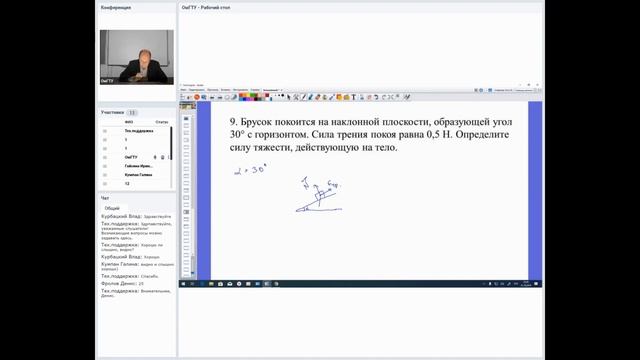This screenshot has height=360, width=640.
Task: Select the pen drawing tool
Action: (x=303, y=97)
